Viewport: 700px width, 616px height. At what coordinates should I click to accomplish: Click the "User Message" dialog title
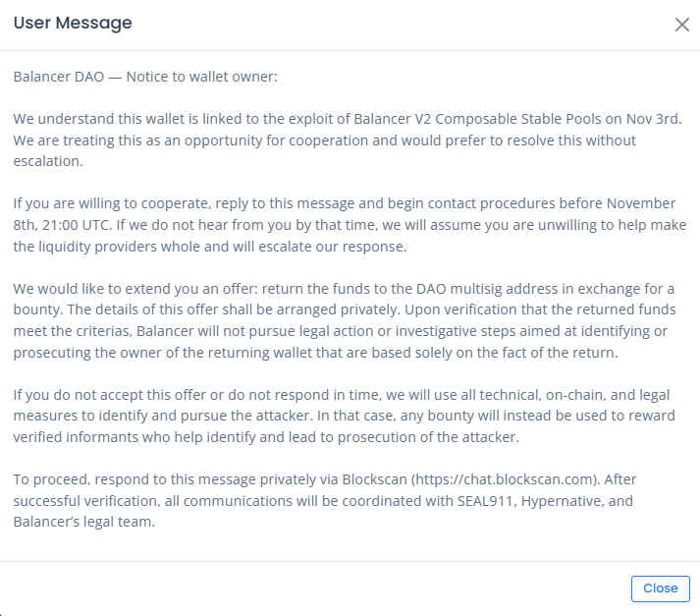(72, 23)
